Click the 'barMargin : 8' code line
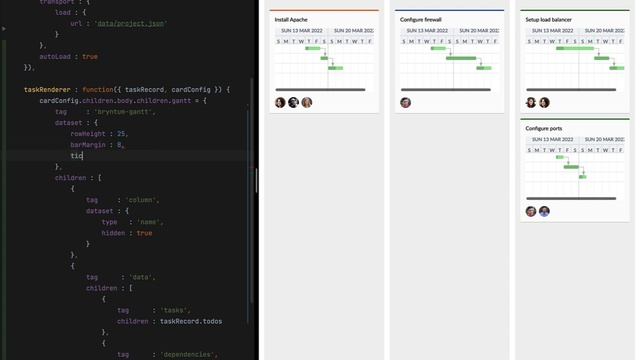Viewport: 640px width, 360px height. [97, 144]
